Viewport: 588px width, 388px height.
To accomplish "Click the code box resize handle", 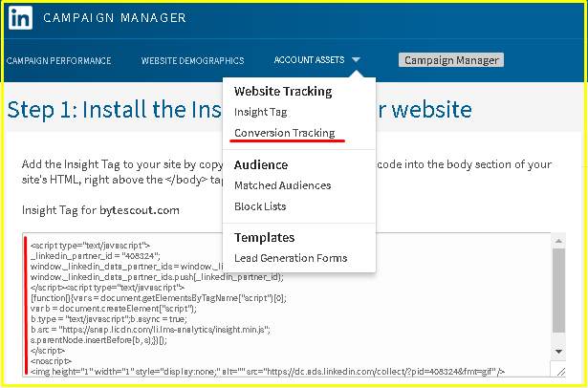I will 561,372.
